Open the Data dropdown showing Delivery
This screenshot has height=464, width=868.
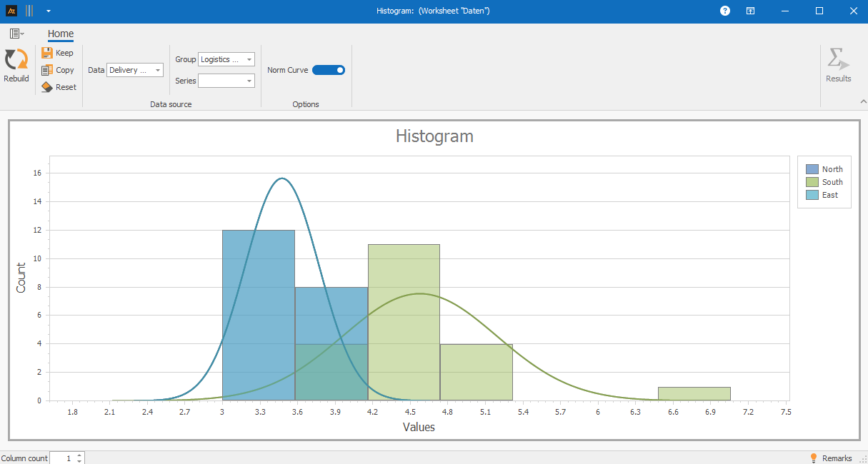[157, 70]
